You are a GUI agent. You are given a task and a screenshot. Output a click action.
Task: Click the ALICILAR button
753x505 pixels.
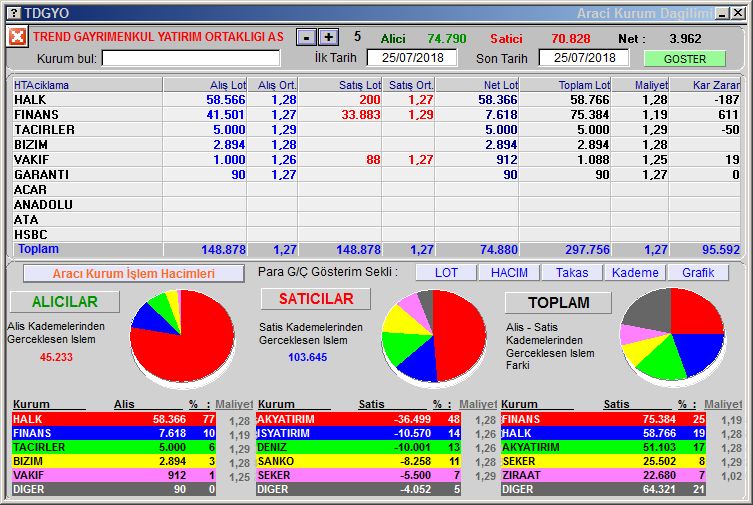click(x=65, y=301)
